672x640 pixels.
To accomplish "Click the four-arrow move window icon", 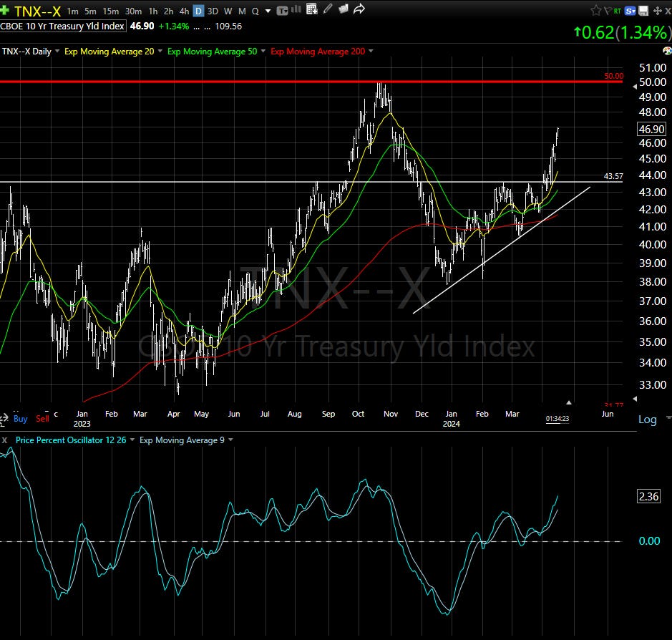I will [x=658, y=11].
